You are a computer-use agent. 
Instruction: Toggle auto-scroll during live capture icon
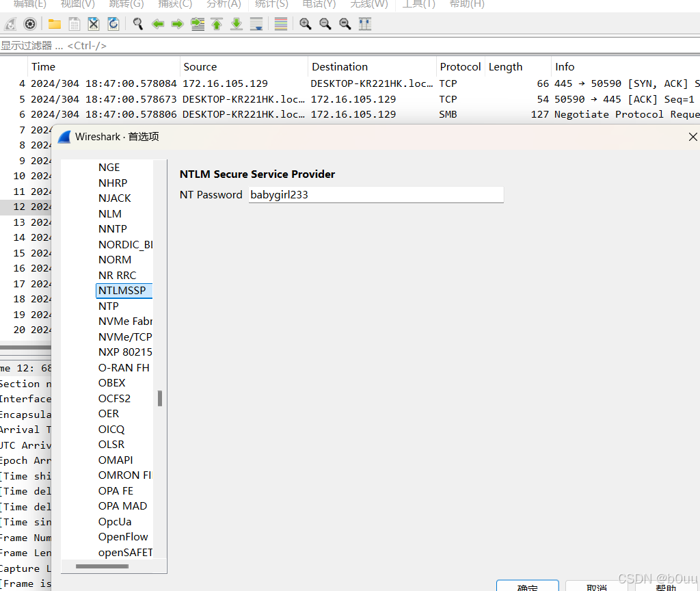click(256, 24)
